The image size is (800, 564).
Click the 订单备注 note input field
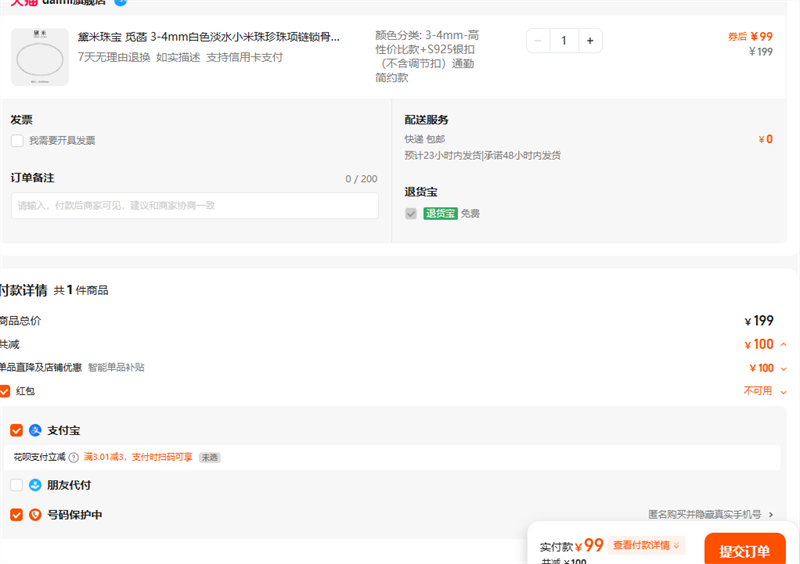(x=195, y=206)
